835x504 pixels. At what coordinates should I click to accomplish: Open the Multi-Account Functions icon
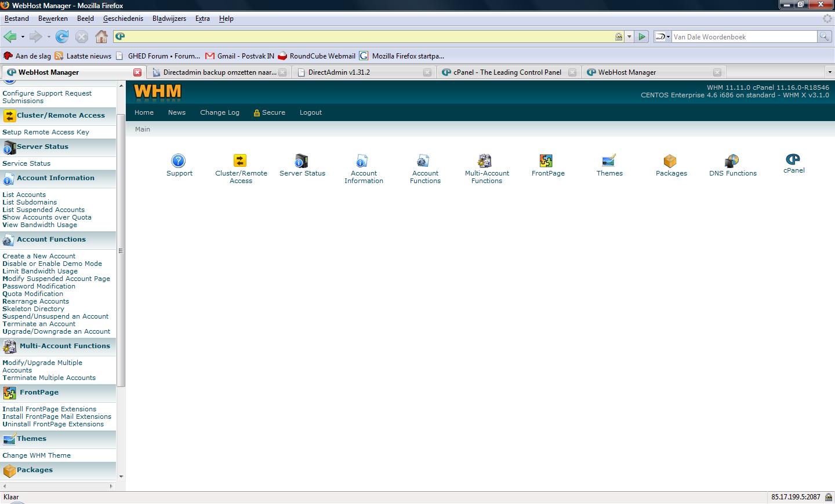click(x=485, y=160)
